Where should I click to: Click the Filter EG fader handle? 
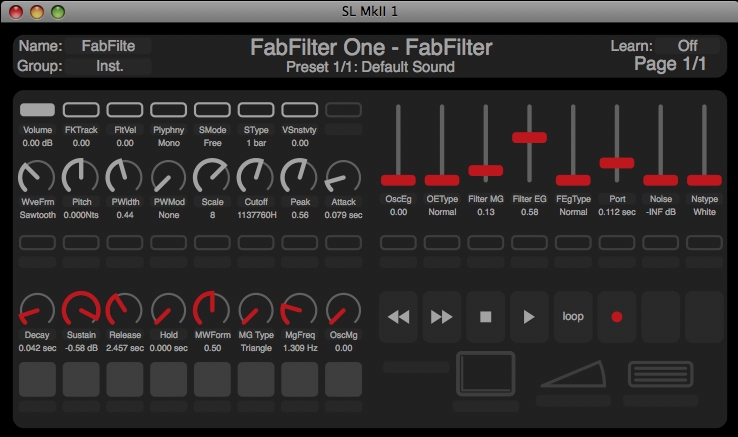529,138
